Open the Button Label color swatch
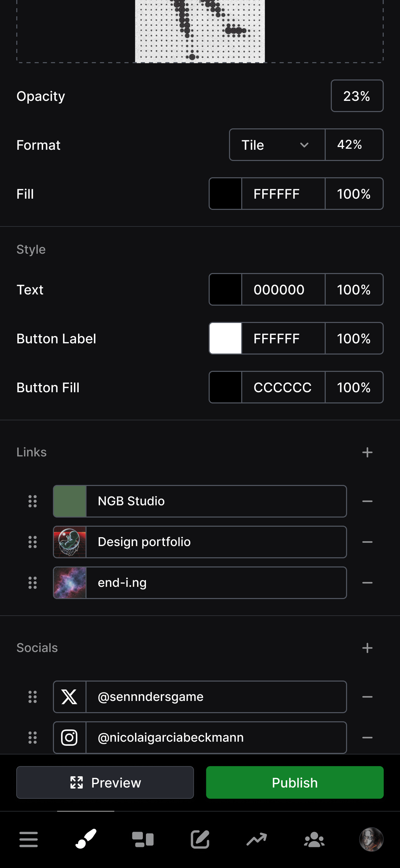This screenshot has width=400, height=868. tap(225, 338)
